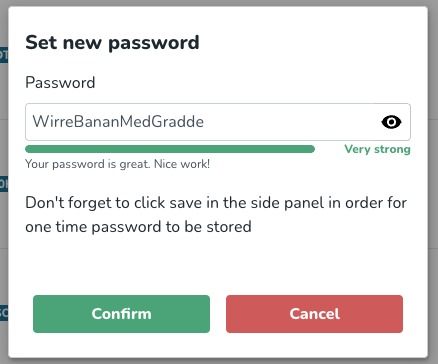Viewport: 438px width, 364px height.
Task: Click the "Password" field label
Action: (60, 82)
